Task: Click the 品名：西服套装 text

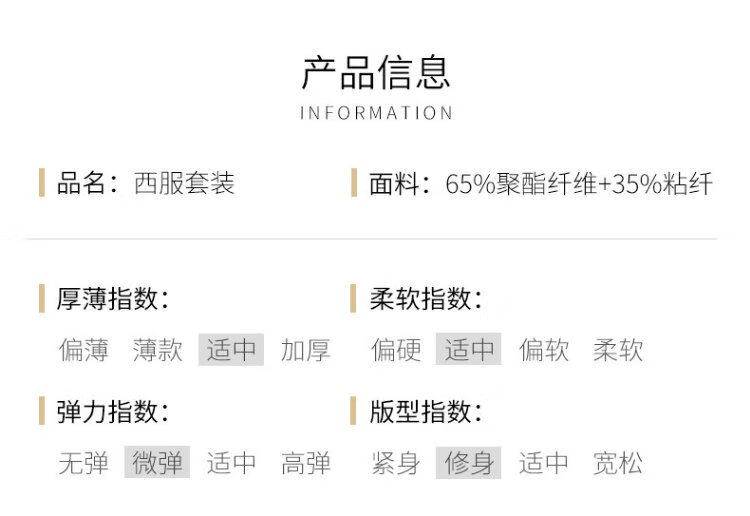Action: 146,184
